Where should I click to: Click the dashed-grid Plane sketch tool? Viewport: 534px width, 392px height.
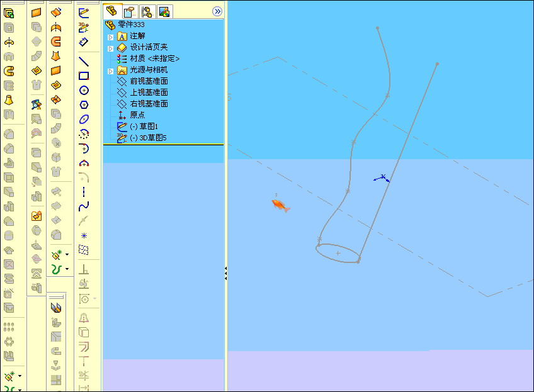point(84,250)
